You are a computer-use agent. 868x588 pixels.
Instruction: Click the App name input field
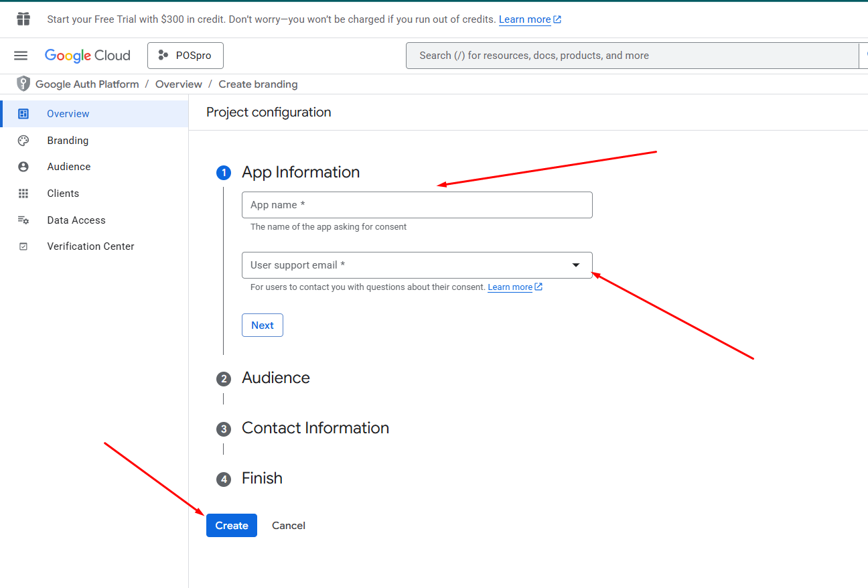pyautogui.click(x=417, y=205)
